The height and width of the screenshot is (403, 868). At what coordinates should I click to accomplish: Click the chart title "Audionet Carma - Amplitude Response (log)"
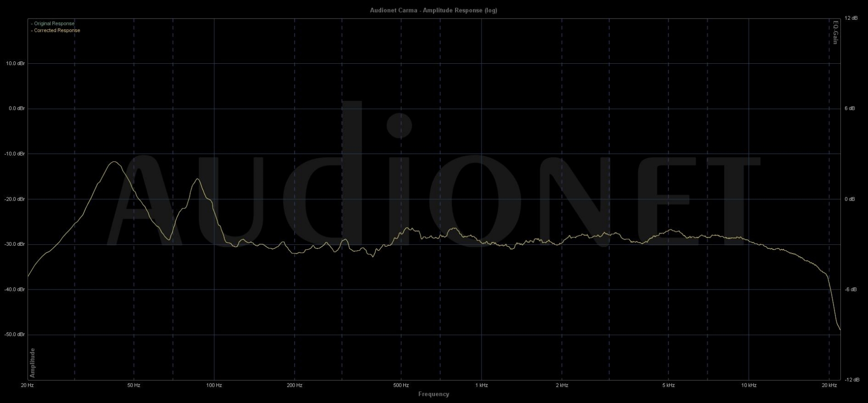(434, 10)
